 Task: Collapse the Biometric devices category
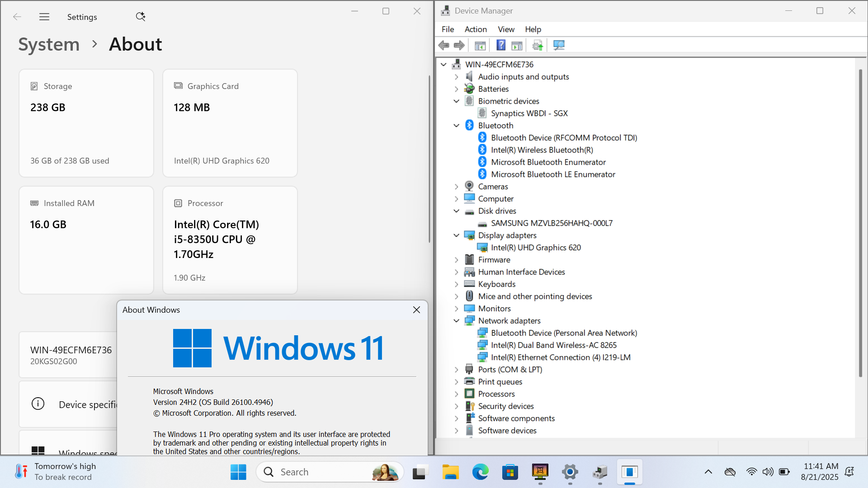click(x=457, y=101)
